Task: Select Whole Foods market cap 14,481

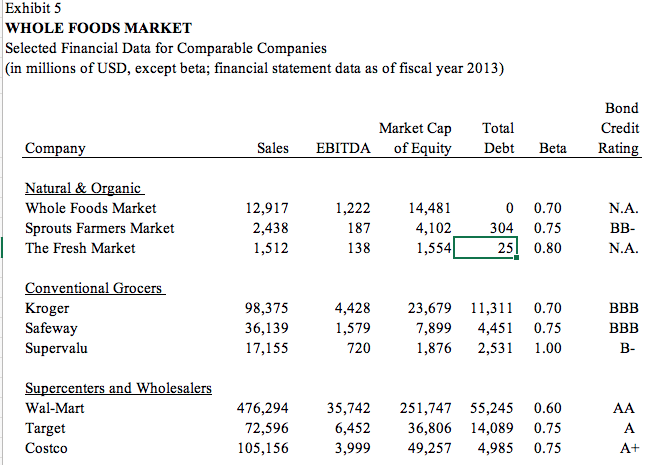Action: 430,208
